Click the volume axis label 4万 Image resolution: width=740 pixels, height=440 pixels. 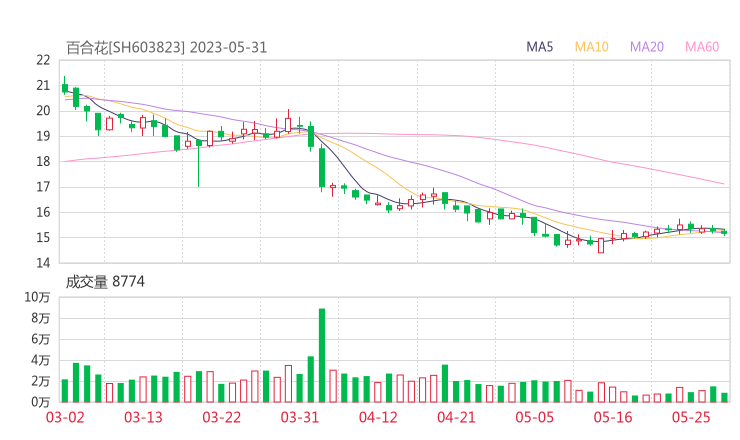pos(40,360)
